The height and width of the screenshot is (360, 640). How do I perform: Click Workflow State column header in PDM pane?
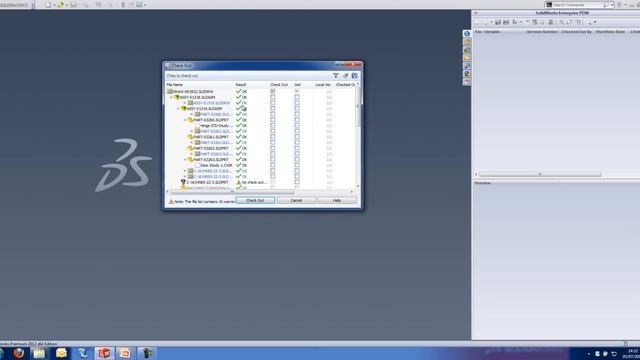coord(610,31)
